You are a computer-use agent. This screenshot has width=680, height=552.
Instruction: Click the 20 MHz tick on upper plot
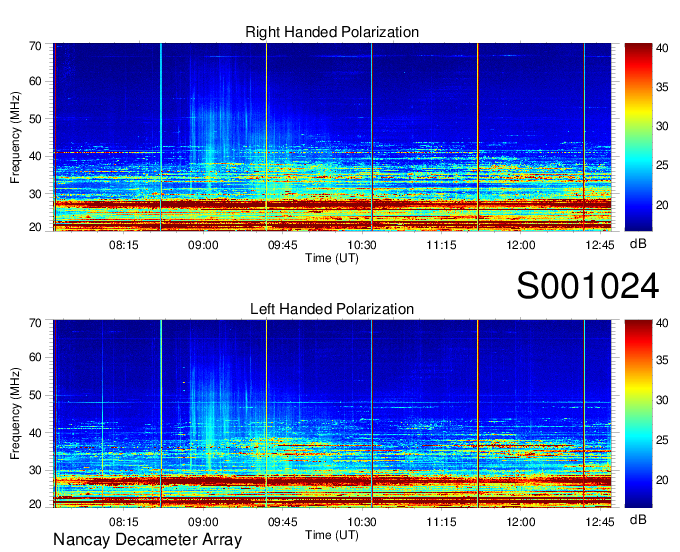[35, 227]
